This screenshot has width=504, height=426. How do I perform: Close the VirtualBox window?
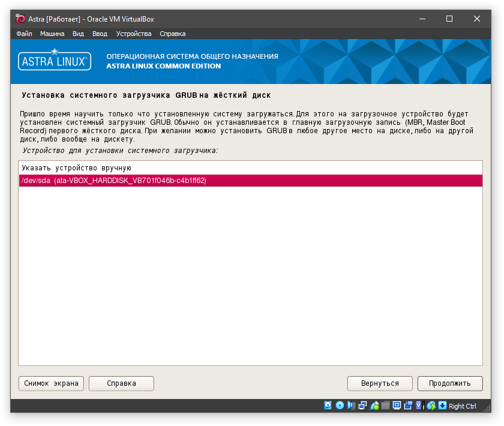point(477,19)
